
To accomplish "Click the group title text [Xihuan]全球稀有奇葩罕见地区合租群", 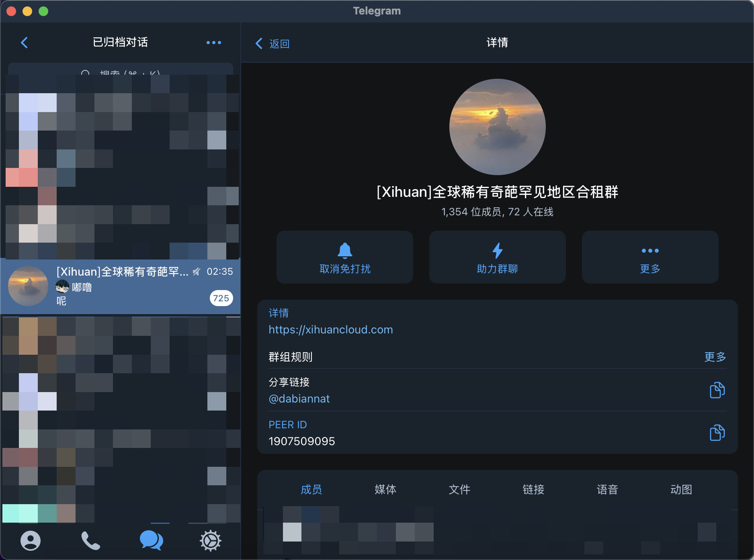I will coord(497,192).
